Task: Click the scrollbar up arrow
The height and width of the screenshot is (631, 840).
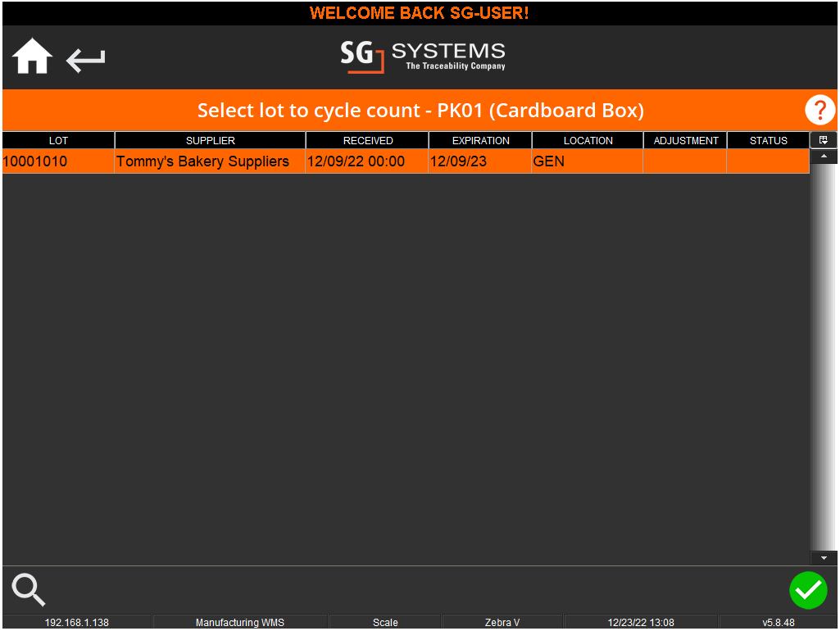Action: (824, 156)
